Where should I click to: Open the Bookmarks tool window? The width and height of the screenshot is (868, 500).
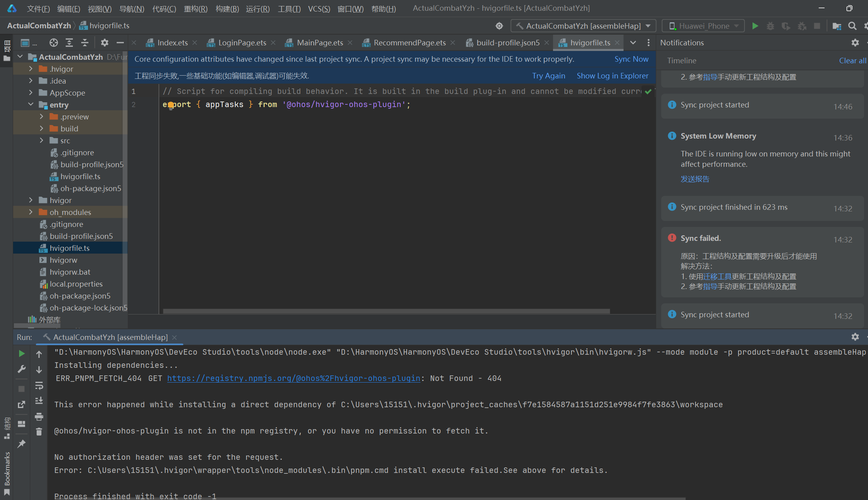point(7,474)
